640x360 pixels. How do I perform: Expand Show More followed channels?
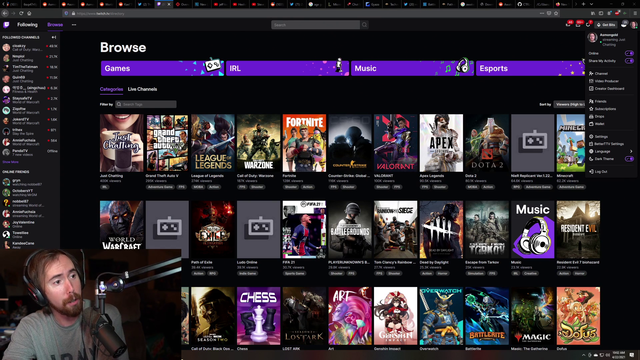(x=10, y=162)
